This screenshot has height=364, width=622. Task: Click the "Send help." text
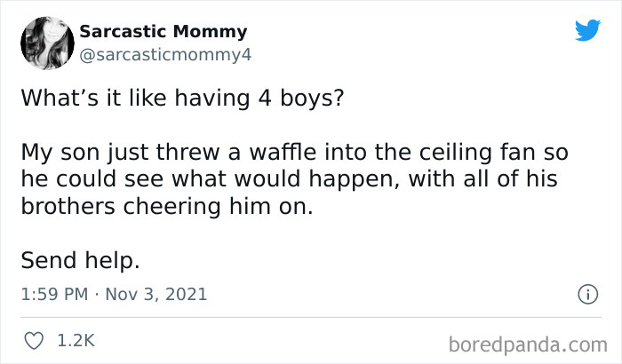tap(80, 261)
